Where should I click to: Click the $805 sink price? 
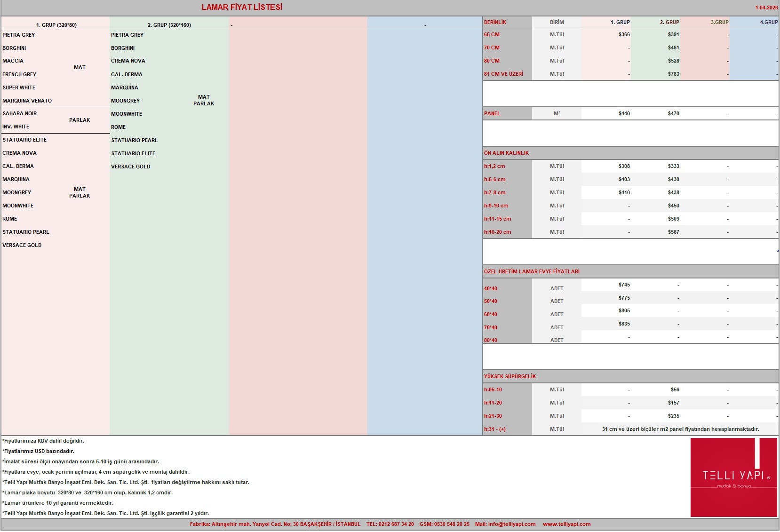tap(624, 310)
